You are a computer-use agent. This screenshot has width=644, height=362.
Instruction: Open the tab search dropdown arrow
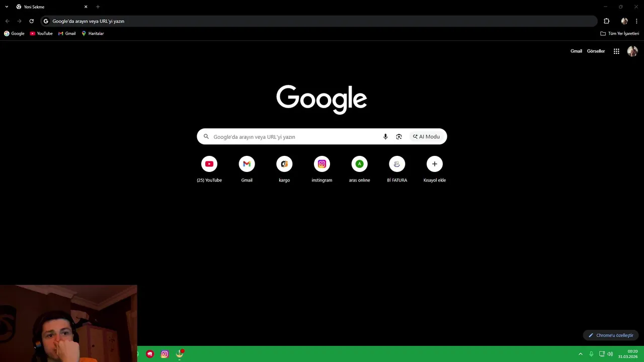(x=7, y=7)
